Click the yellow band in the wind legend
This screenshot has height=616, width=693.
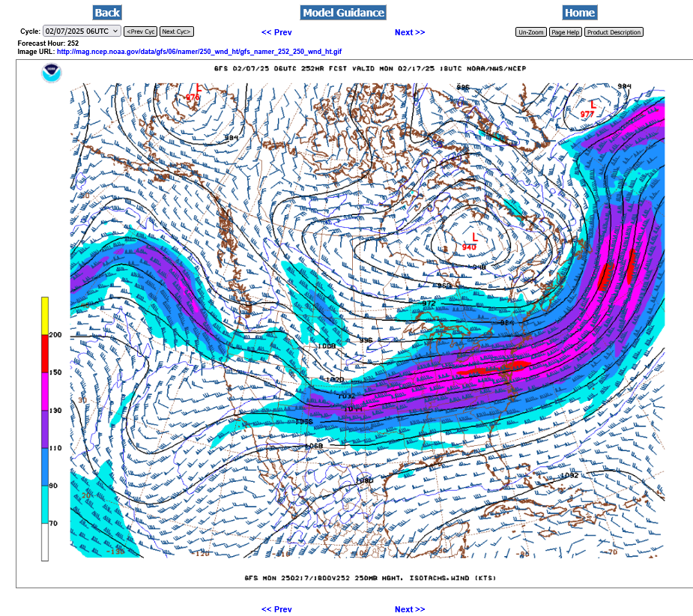(45, 315)
